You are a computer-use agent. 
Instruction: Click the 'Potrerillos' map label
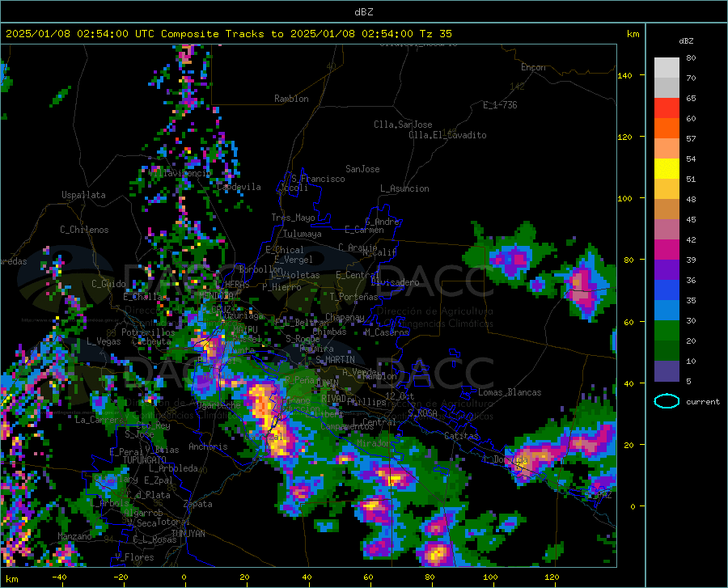(x=148, y=332)
